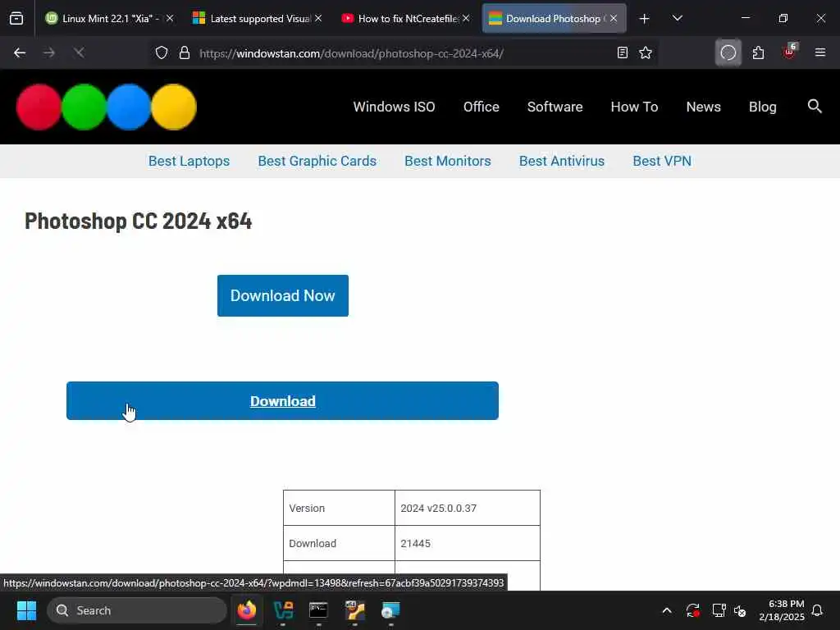Image resolution: width=840 pixels, height=630 pixels.
Task: Click the Download Now button
Action: coord(283,295)
